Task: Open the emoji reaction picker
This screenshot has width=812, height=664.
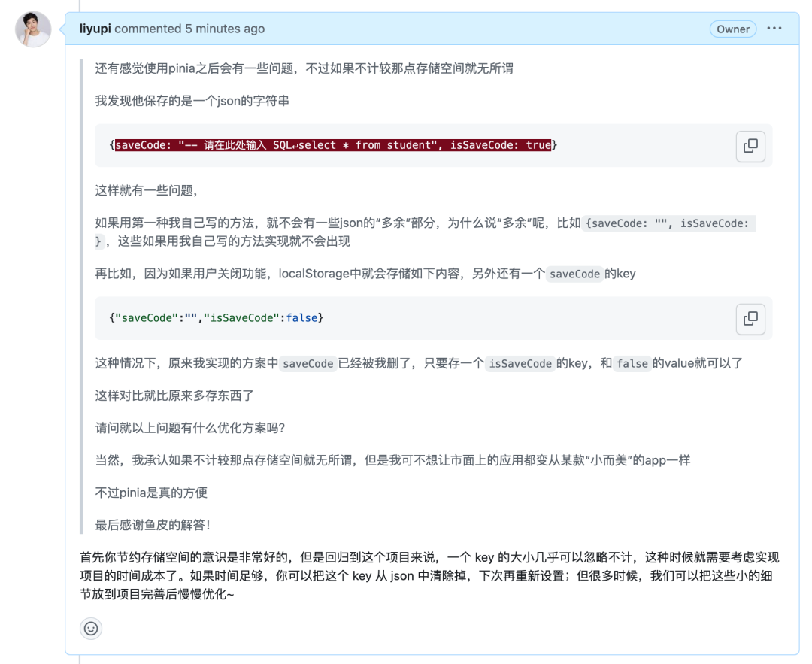Action: (x=91, y=629)
